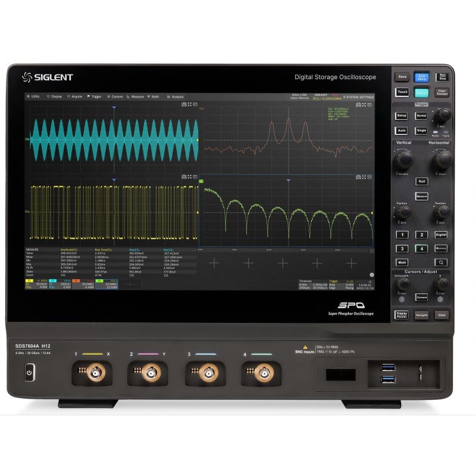Open the cyan C3 channel descriptor box
The height and width of the screenshot is (476, 476).
point(60,284)
